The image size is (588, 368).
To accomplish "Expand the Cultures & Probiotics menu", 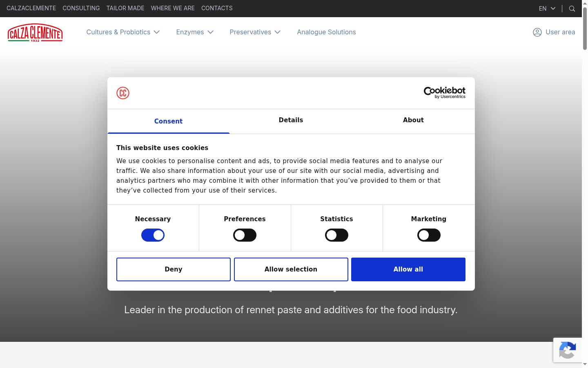I will click(x=123, y=32).
